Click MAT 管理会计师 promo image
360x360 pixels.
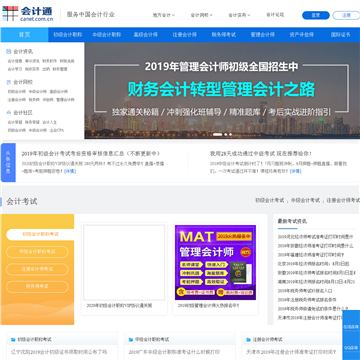215,263
